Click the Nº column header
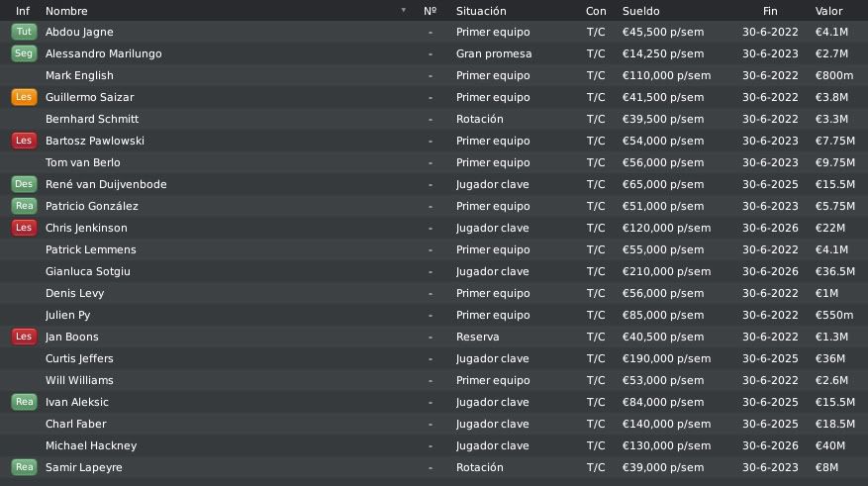This screenshot has height=486, width=868. pyautogui.click(x=431, y=11)
